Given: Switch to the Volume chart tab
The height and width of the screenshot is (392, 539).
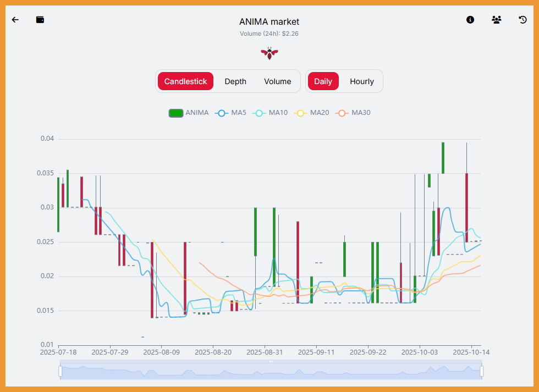Looking at the screenshot, I should [278, 81].
